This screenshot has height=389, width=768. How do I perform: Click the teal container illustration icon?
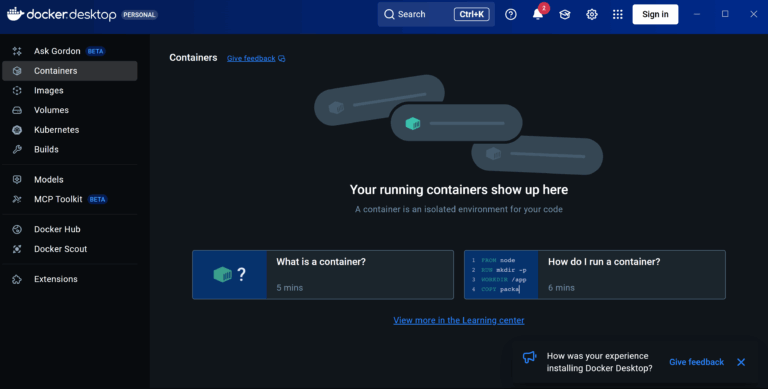pyautogui.click(x=413, y=123)
